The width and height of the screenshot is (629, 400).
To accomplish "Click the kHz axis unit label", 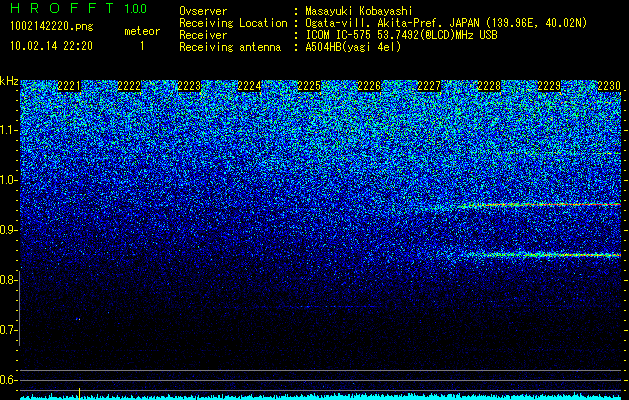I will point(9,81).
